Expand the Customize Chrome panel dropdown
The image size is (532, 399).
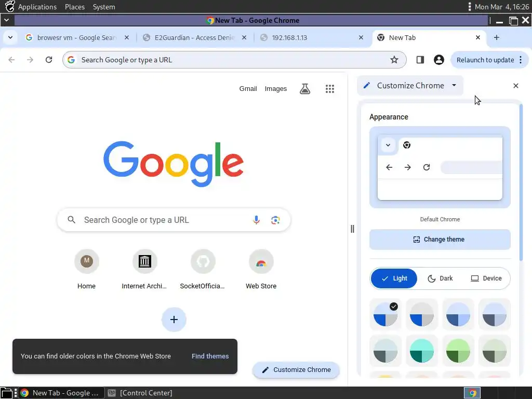tap(454, 86)
